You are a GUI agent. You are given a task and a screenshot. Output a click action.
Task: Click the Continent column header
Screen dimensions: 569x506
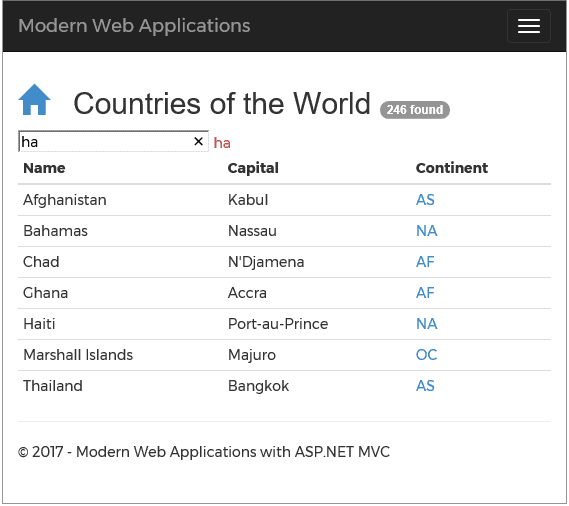452,168
